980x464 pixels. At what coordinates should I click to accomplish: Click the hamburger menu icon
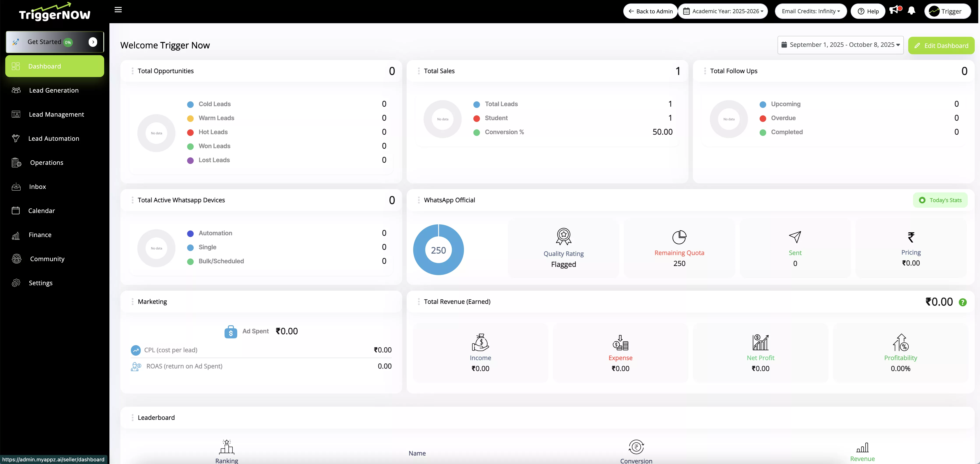click(x=118, y=10)
